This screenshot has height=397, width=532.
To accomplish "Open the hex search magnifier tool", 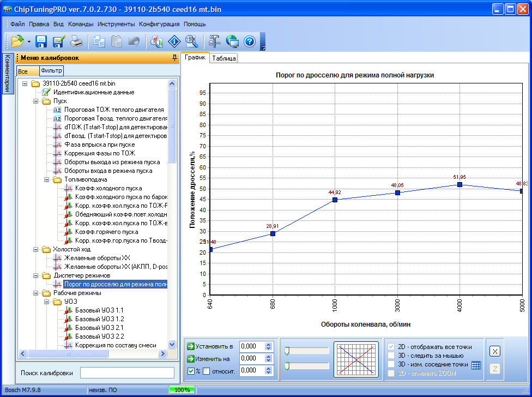I will [191, 41].
